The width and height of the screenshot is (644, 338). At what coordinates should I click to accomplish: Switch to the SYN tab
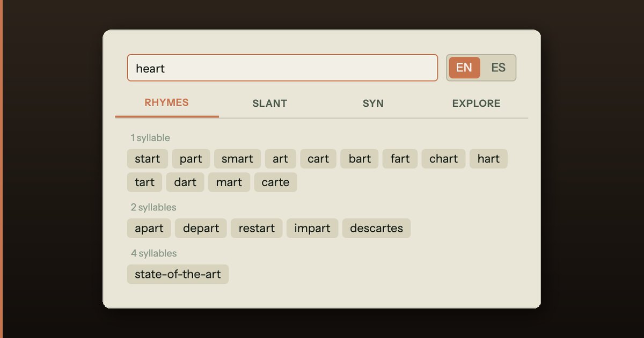[x=373, y=104]
